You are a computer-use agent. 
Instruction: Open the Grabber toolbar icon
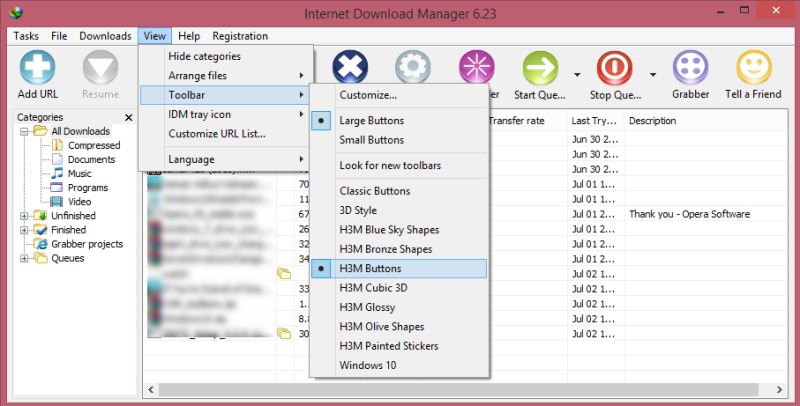point(690,67)
